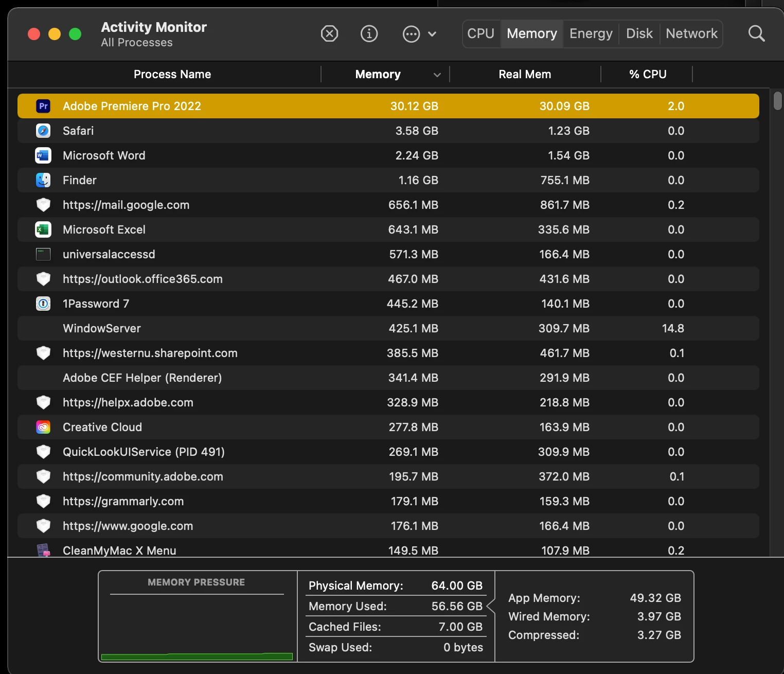Click Cached Files 7.00 GB value

point(460,627)
